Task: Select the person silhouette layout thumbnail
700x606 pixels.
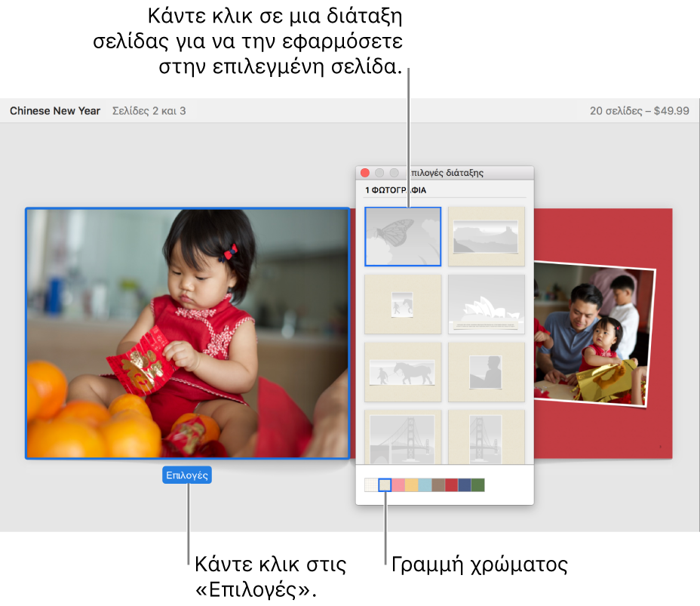Action: tap(487, 372)
